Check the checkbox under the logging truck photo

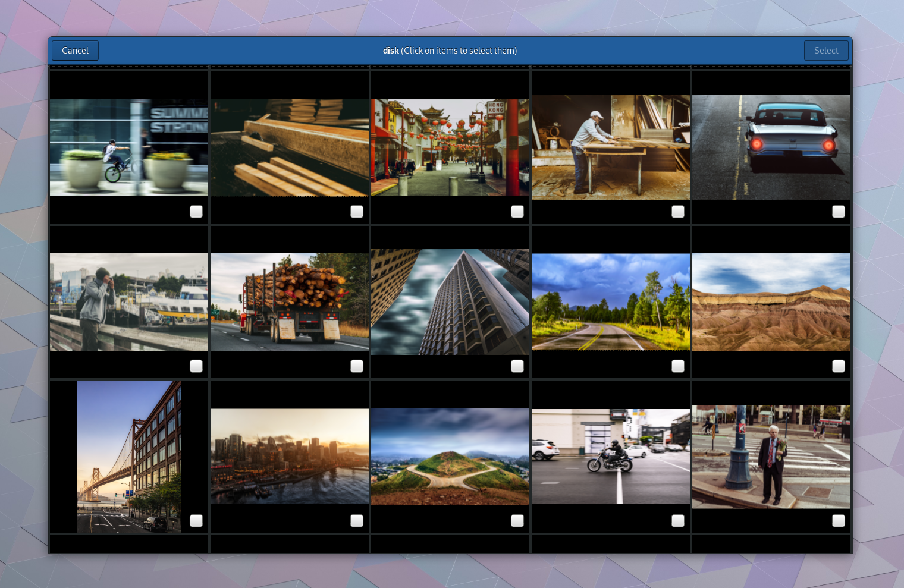(357, 366)
